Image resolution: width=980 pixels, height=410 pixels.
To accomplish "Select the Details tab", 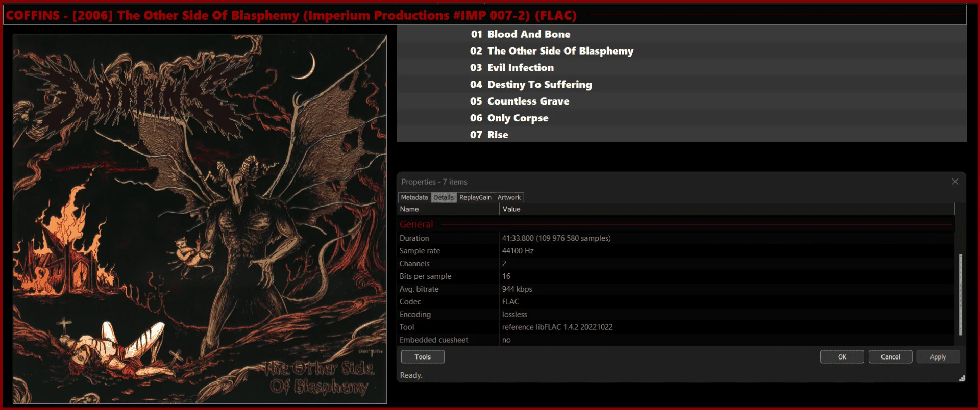I will (x=444, y=197).
